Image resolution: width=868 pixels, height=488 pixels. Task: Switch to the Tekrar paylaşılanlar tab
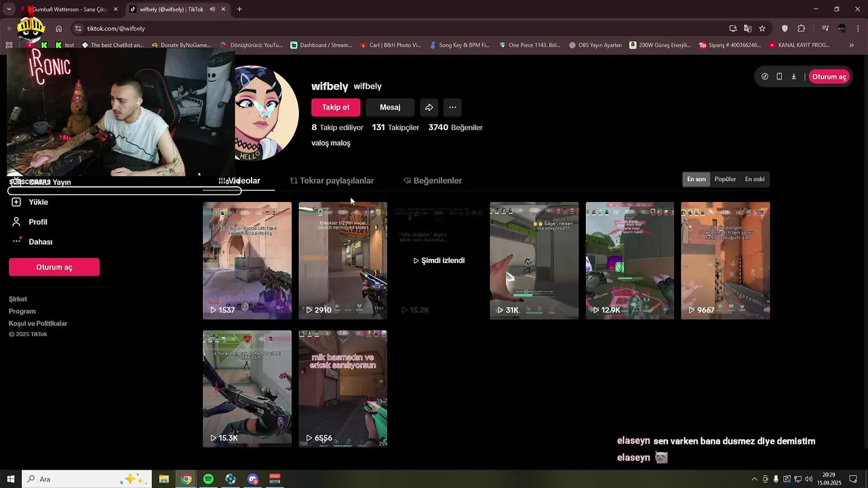[332, 181]
